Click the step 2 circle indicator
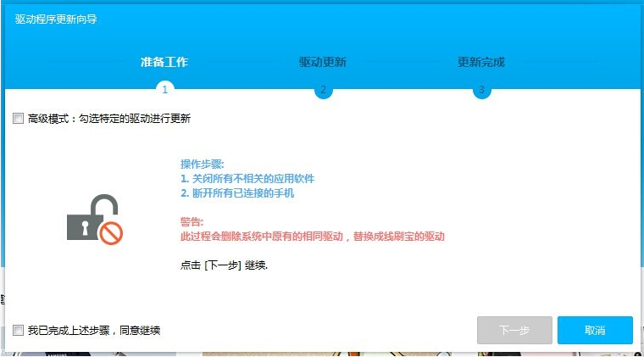Image resolution: width=644 pixels, height=357 pixels. pos(323,89)
